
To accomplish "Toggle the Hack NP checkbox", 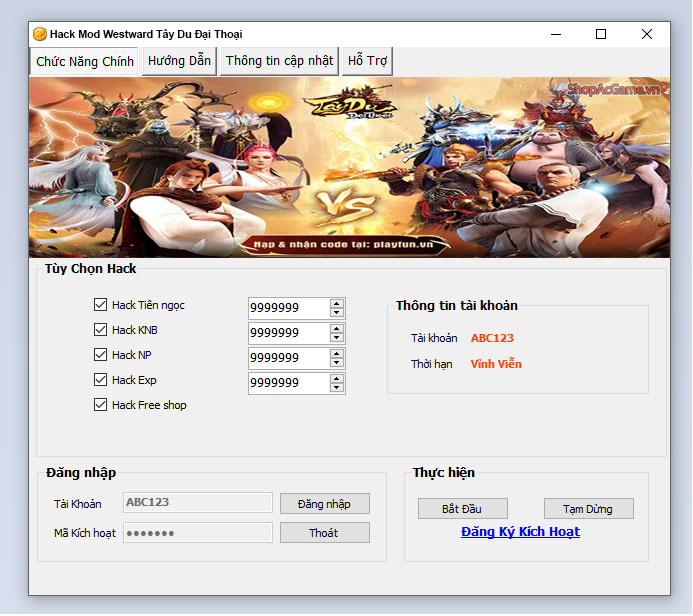I will [100, 355].
